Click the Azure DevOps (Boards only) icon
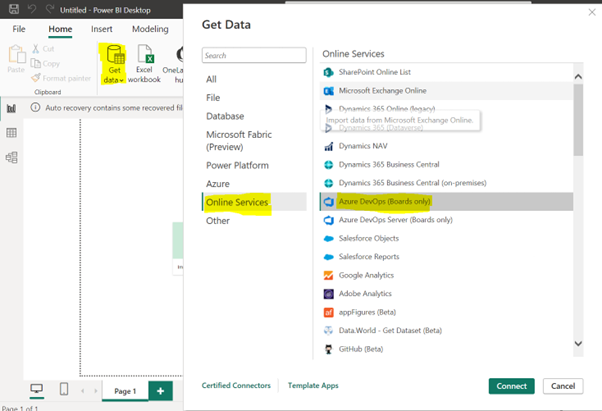 pos(329,201)
